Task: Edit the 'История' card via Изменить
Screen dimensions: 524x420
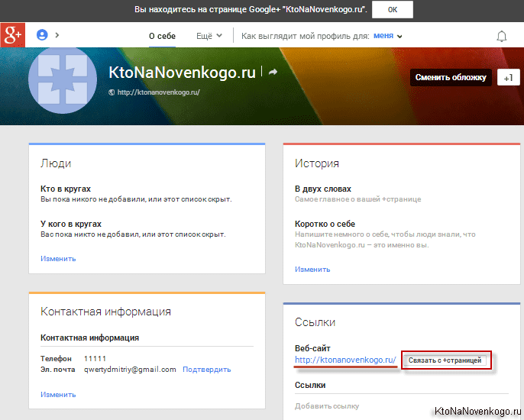Action: pyautogui.click(x=312, y=270)
